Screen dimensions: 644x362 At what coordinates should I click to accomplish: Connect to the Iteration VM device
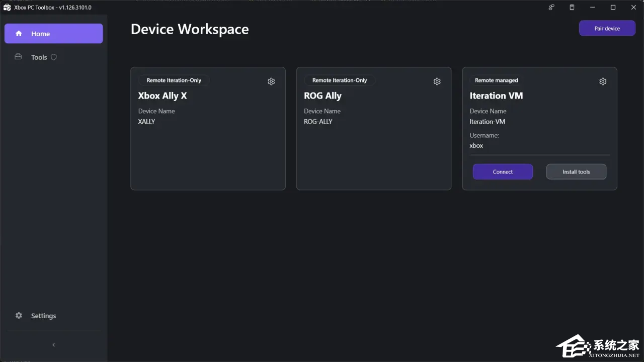pos(503,172)
